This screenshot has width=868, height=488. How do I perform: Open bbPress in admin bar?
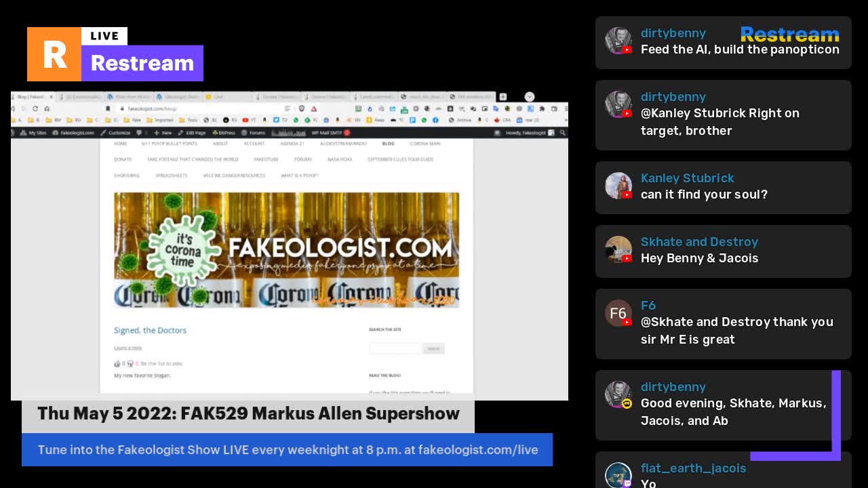coord(223,133)
